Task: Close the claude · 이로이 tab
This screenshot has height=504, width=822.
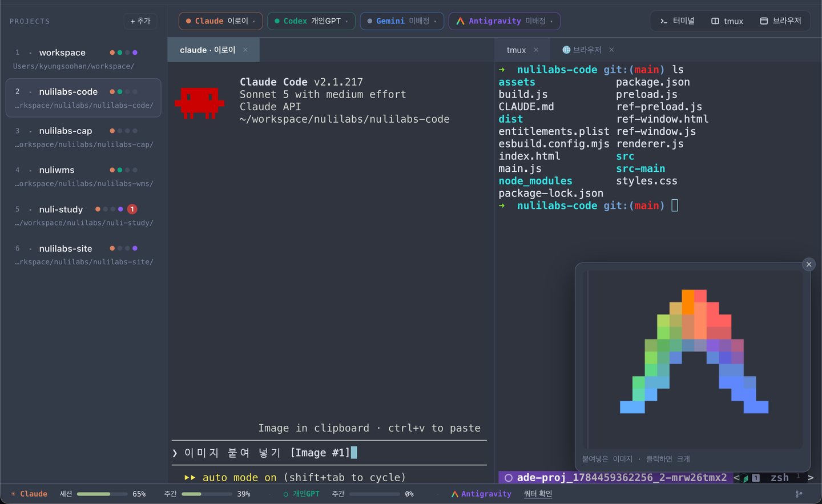Action: 245,50
